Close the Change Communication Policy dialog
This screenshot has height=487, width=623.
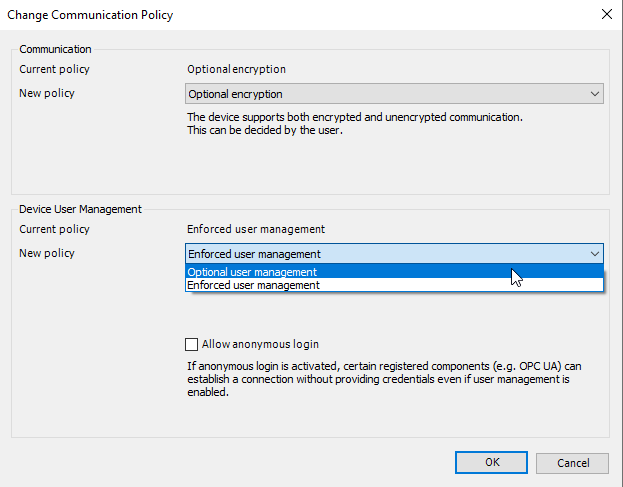click(606, 14)
